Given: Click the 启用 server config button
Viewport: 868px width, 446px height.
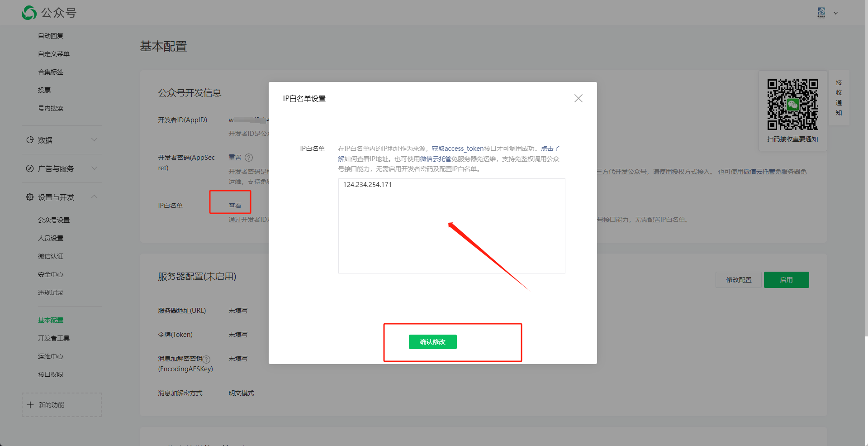Looking at the screenshot, I should 786,280.
